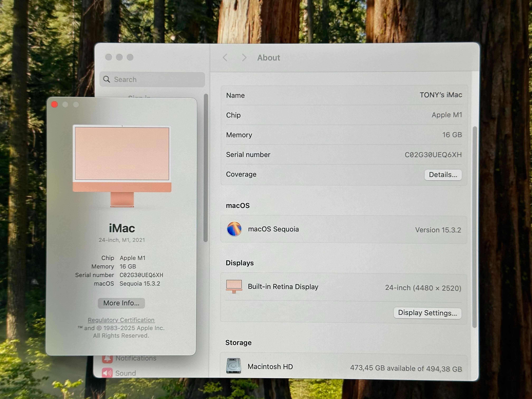Click serial number C02G30UEQ6XH in Settings pane

pos(433,155)
